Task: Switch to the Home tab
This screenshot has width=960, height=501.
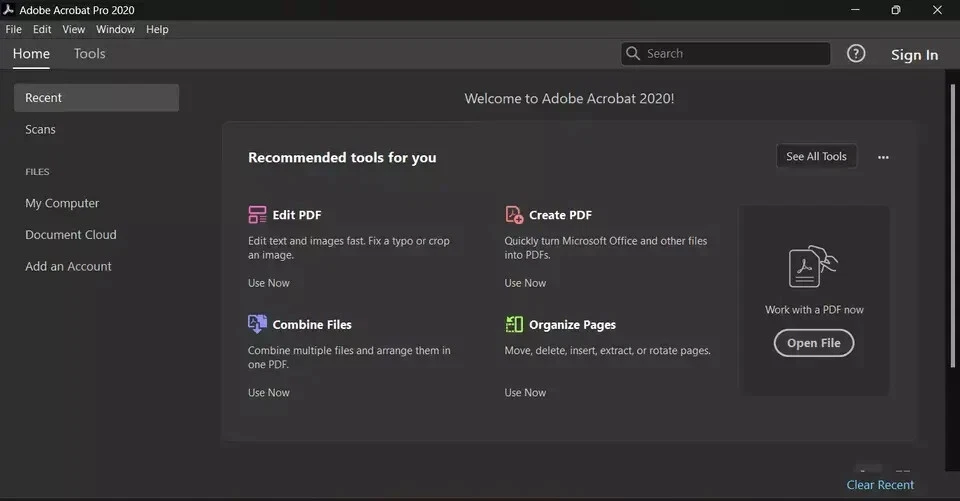Action: click(31, 54)
